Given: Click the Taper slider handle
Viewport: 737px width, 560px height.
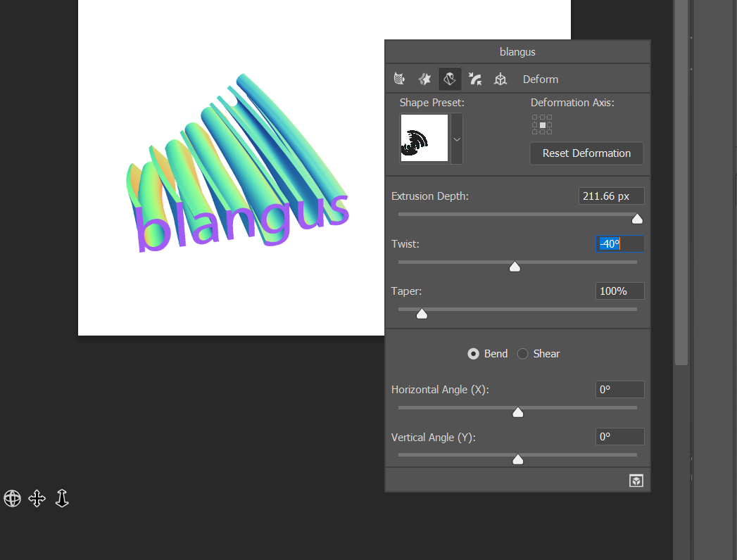Looking at the screenshot, I should pos(422,313).
